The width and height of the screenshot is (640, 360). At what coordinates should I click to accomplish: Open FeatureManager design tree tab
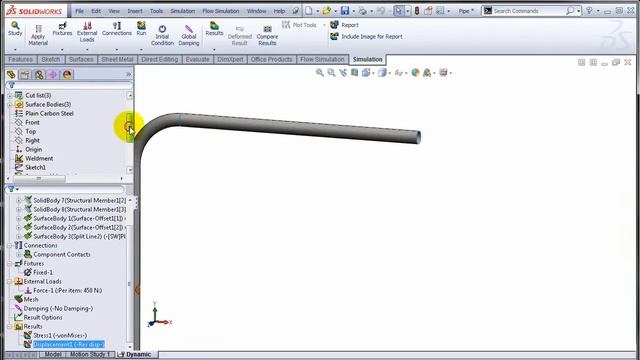click(x=11, y=75)
